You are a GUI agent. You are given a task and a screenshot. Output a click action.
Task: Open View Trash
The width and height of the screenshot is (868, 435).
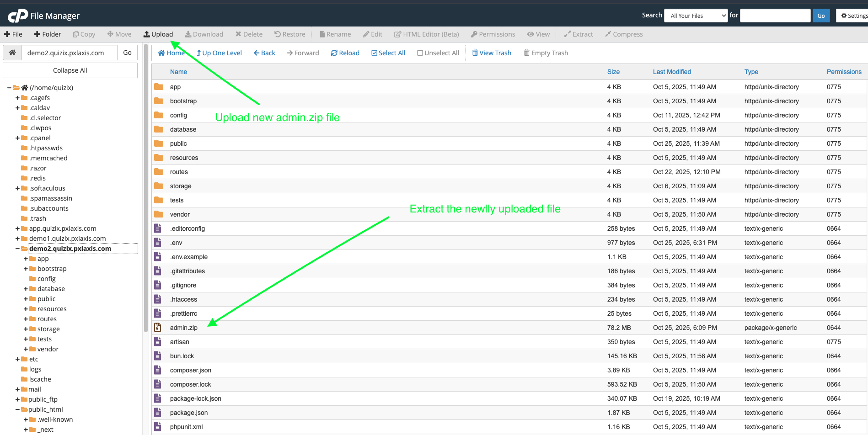click(x=491, y=53)
